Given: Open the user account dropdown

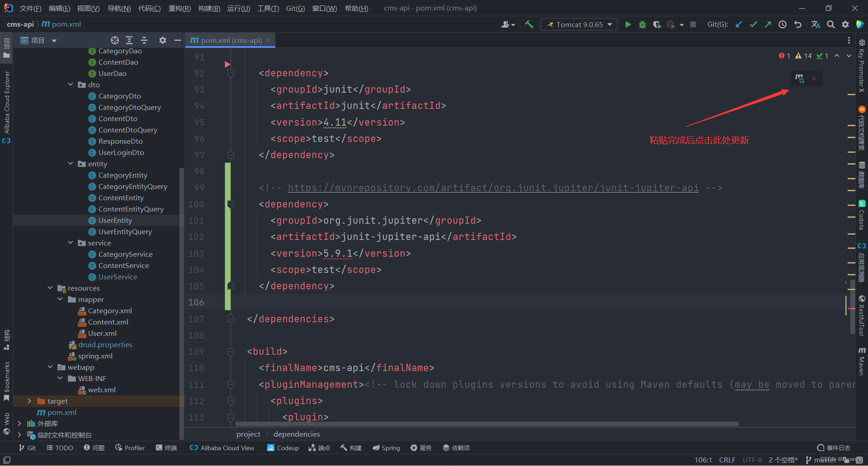Looking at the screenshot, I should 508,24.
